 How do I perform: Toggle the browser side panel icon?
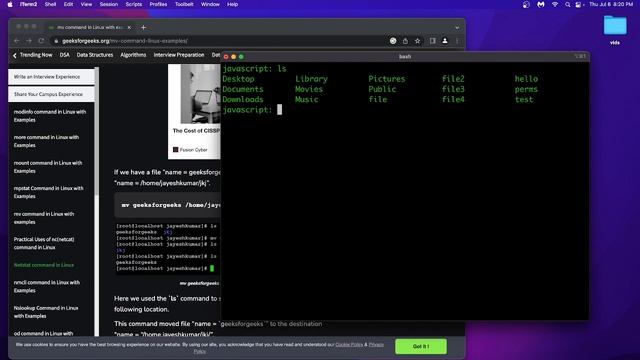432,41
